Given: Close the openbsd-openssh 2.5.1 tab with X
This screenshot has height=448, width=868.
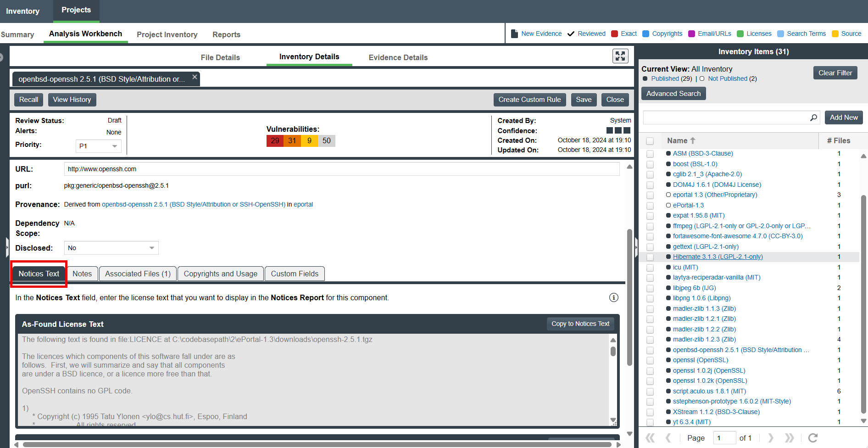Looking at the screenshot, I should [195, 77].
